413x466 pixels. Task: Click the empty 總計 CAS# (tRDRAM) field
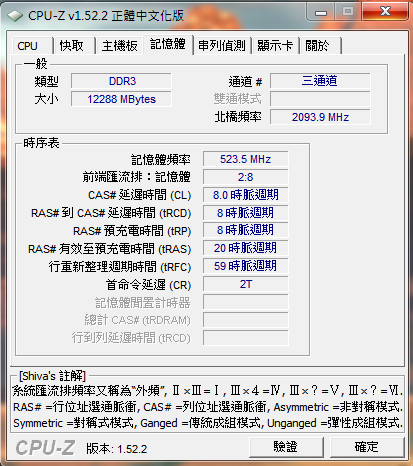pyautogui.click(x=246, y=320)
